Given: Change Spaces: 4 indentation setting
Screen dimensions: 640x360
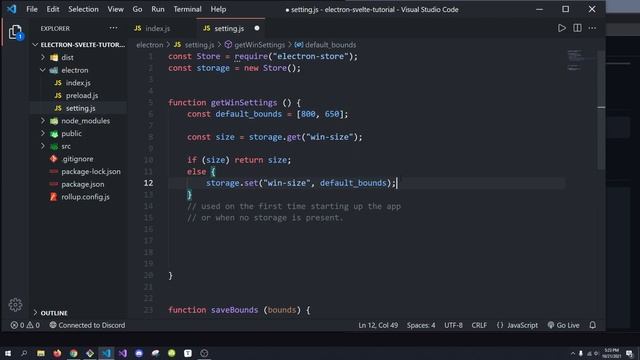Looking at the screenshot, I should click(x=421, y=325).
